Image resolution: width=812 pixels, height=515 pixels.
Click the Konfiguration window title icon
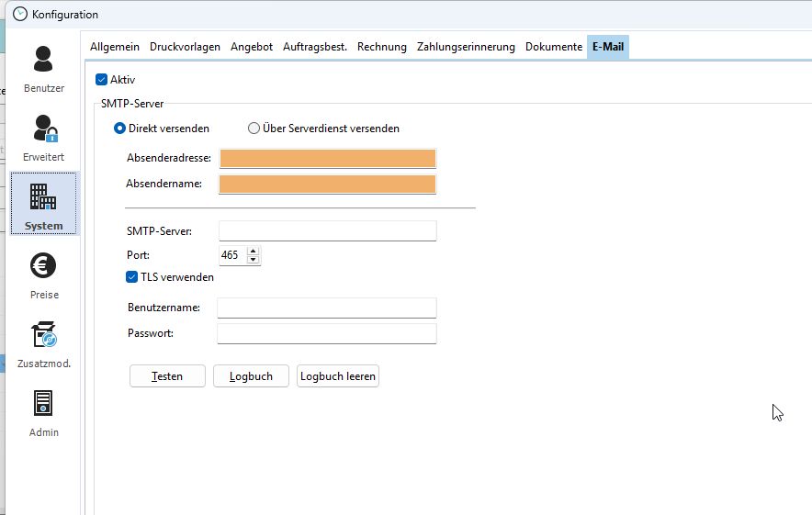20,14
